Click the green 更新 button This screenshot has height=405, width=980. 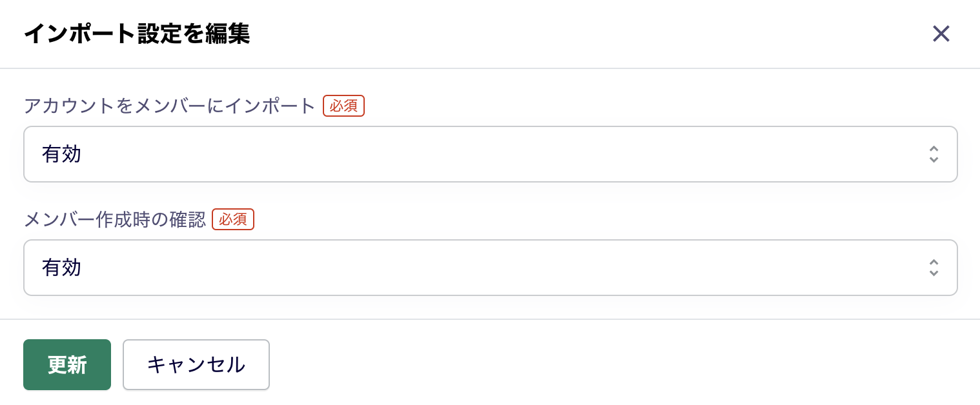coord(67,365)
